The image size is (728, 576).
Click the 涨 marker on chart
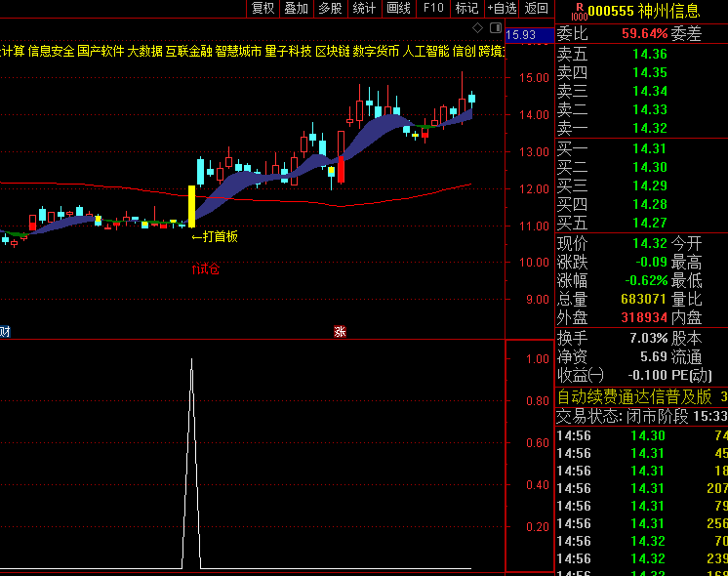(x=340, y=331)
